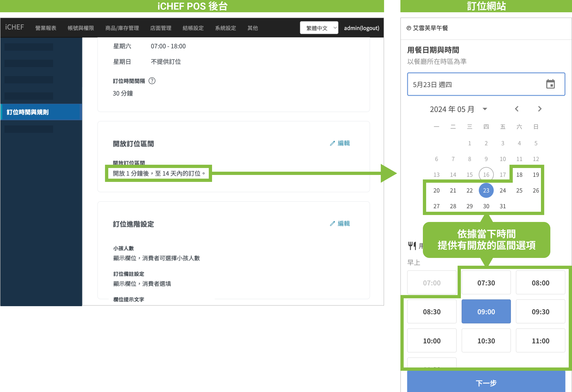Screen dimensions: 572x392
Task: Open the 營業報表 menu
Action: [46, 28]
